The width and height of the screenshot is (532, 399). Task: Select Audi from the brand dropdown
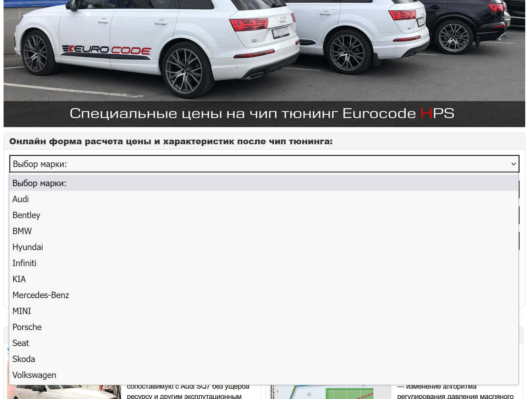(x=20, y=199)
